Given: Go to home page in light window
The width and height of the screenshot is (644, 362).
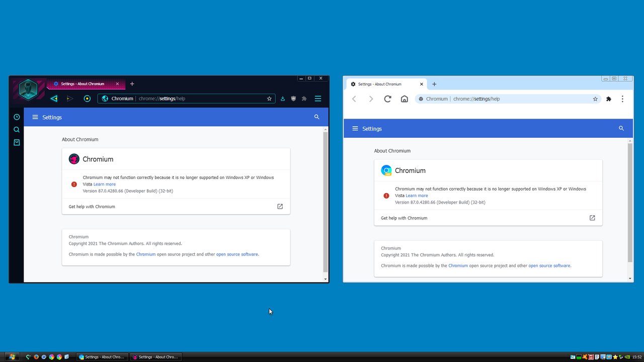Looking at the screenshot, I should [x=404, y=99].
